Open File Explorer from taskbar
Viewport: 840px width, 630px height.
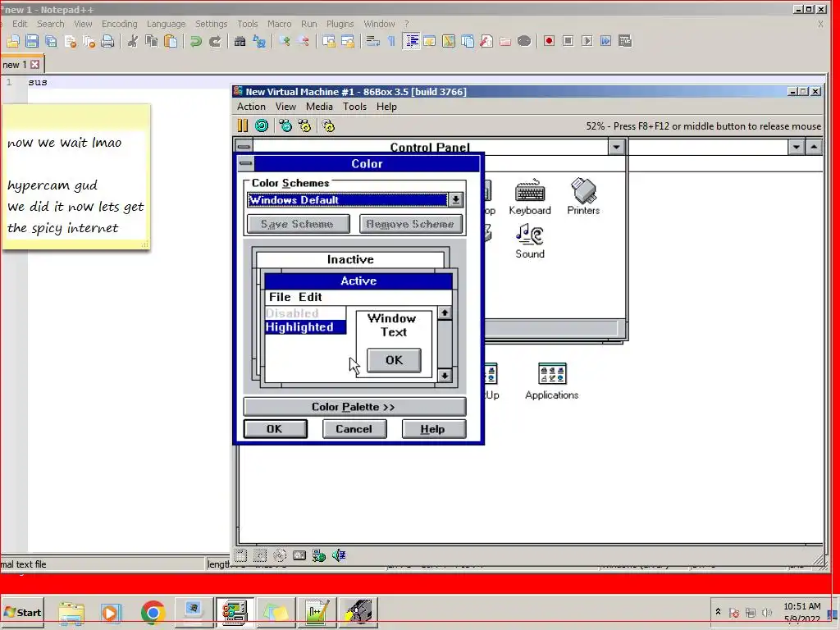(71, 612)
